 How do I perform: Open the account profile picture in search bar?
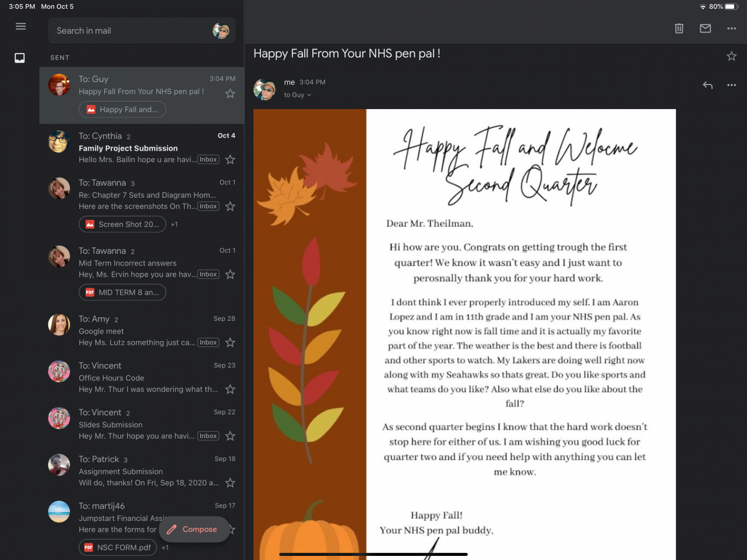tap(221, 31)
